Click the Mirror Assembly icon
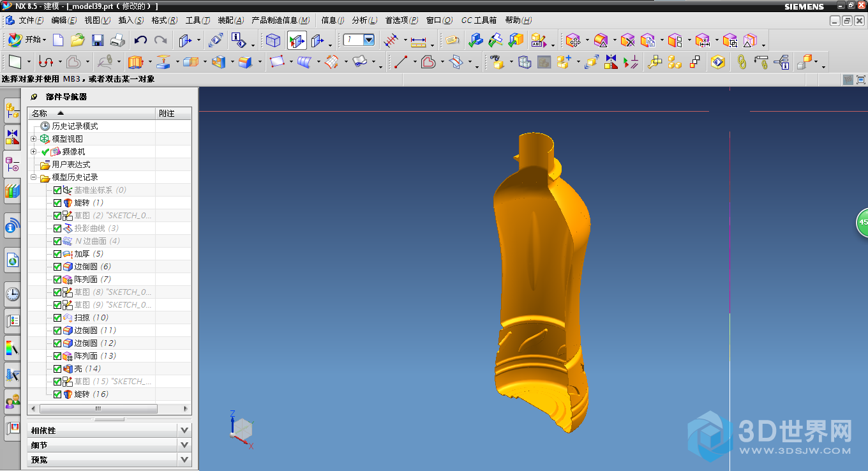The width and height of the screenshot is (868, 471). tap(611, 62)
